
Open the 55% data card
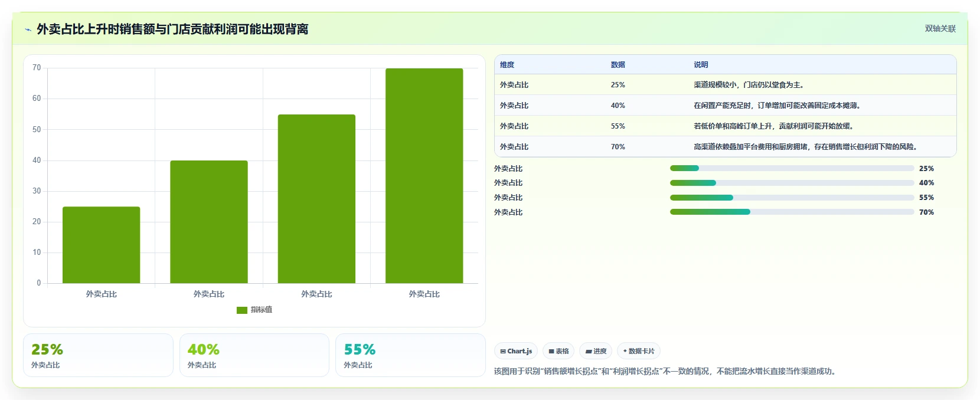[x=410, y=355]
